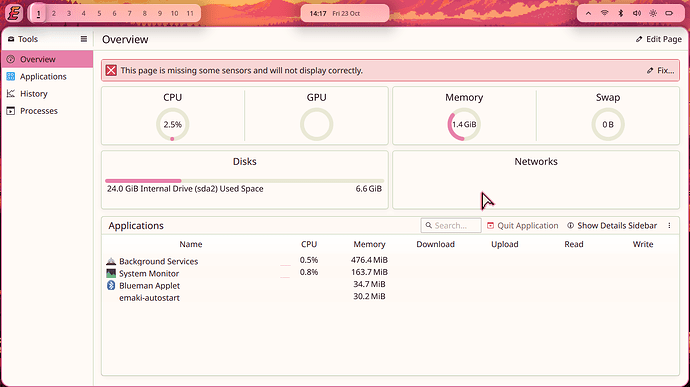This screenshot has height=387, width=690.
Task: Open the Emaki launcher logo icon
Action: 14,13
